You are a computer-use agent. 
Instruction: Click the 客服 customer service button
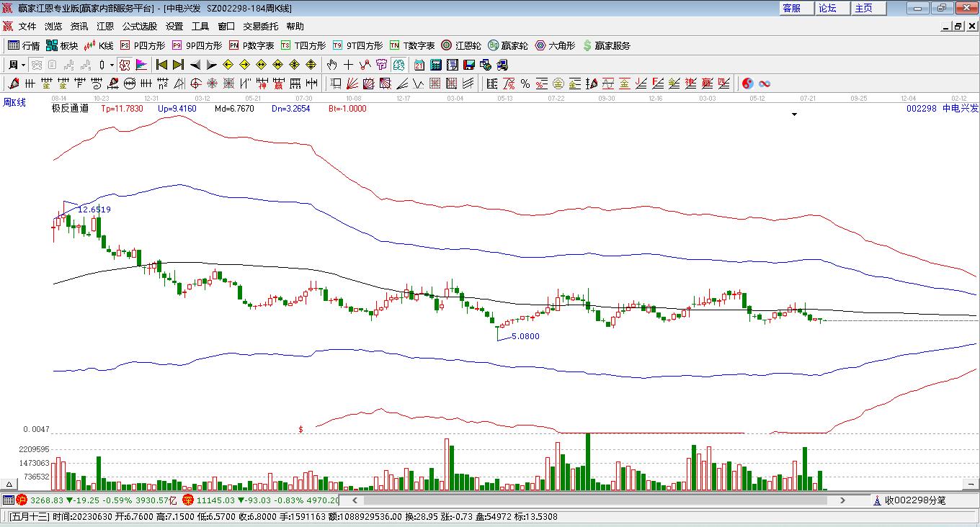click(x=791, y=8)
